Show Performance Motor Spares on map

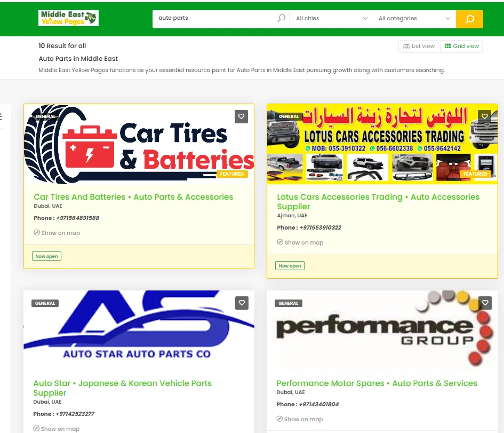[x=300, y=419]
